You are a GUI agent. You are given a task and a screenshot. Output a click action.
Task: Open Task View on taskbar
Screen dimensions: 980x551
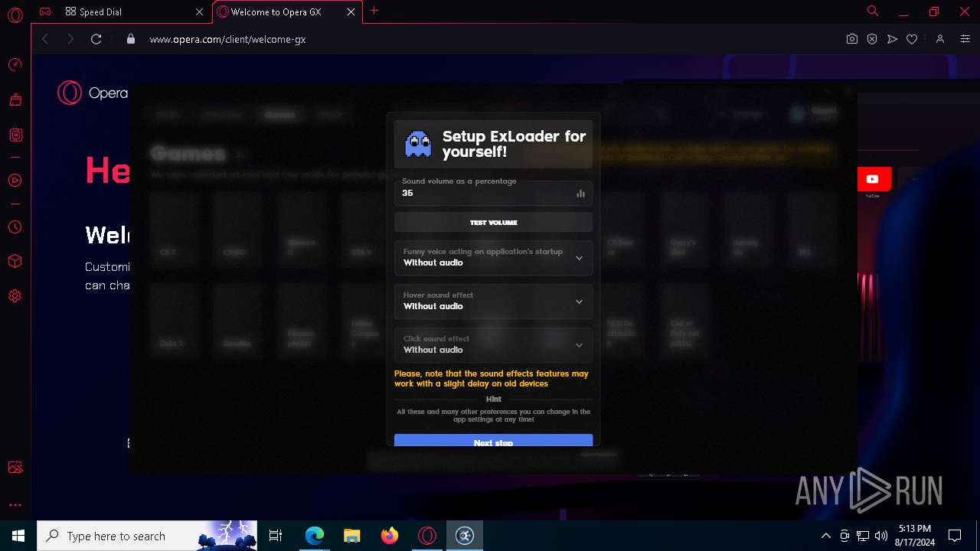click(276, 536)
